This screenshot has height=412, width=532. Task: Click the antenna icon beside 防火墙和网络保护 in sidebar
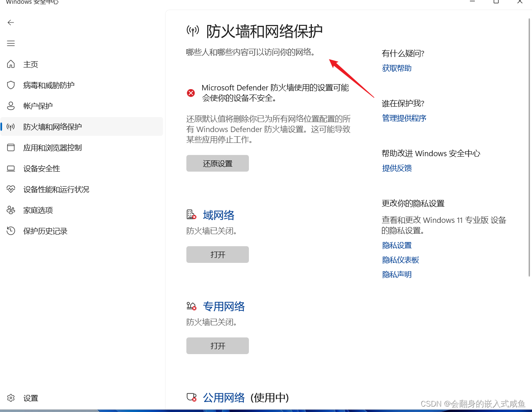[x=11, y=127]
